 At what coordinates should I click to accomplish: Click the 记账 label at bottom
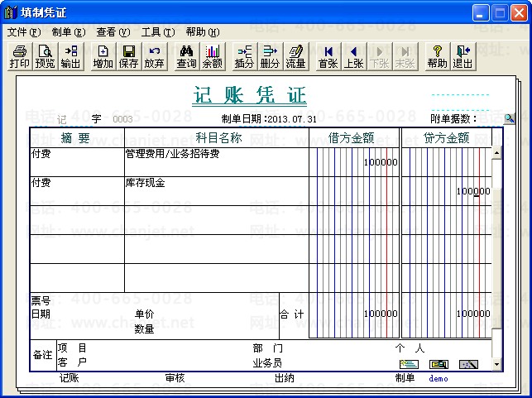tap(69, 378)
